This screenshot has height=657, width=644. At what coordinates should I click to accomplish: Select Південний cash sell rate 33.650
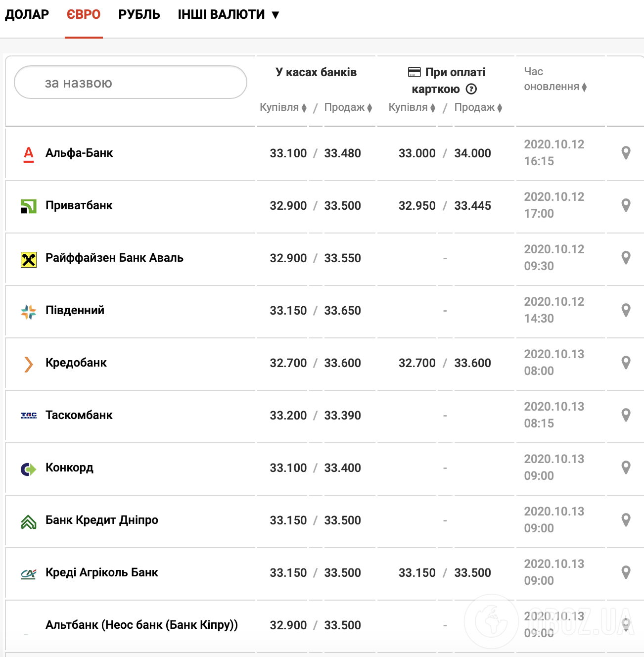coord(342,311)
